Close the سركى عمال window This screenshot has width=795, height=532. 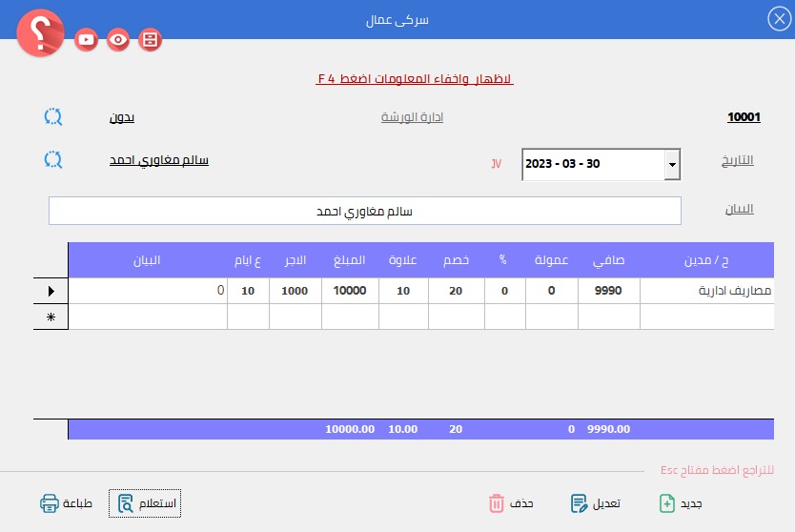click(x=777, y=18)
